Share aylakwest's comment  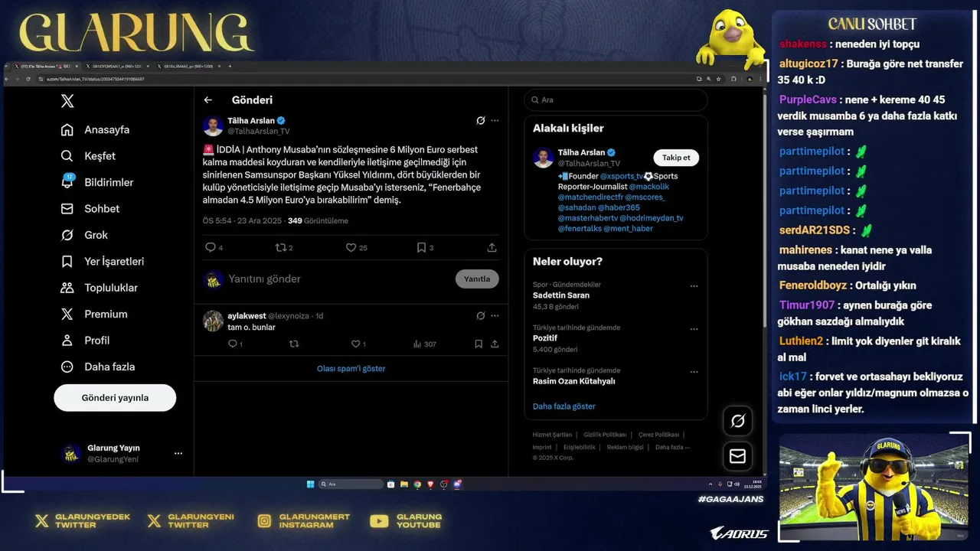click(x=495, y=344)
